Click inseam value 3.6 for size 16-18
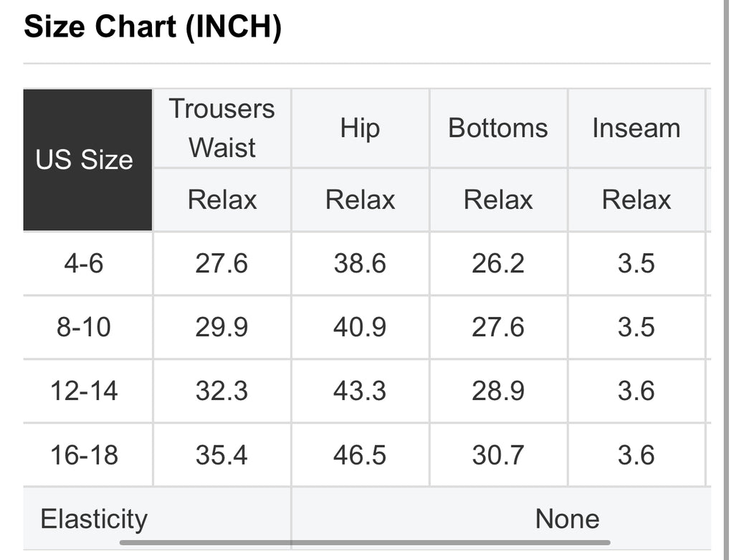The width and height of the screenshot is (734, 560). point(637,455)
